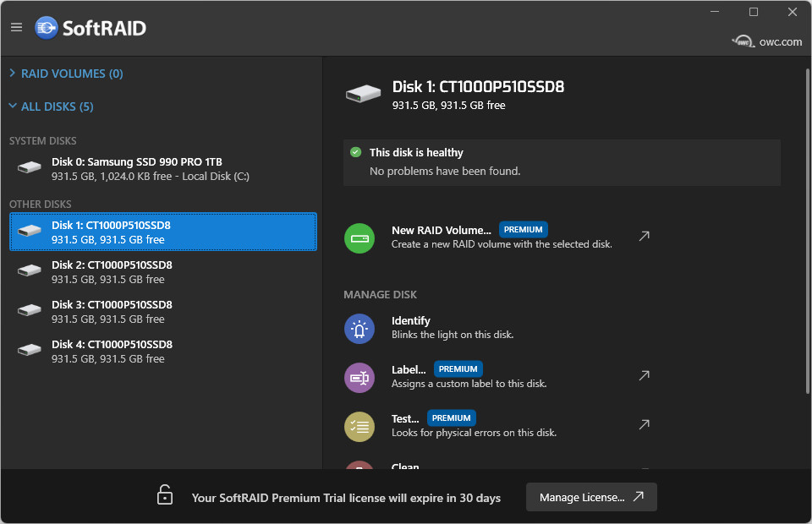
Task: Click the SYSTEM DISKS heading
Action: coord(43,140)
